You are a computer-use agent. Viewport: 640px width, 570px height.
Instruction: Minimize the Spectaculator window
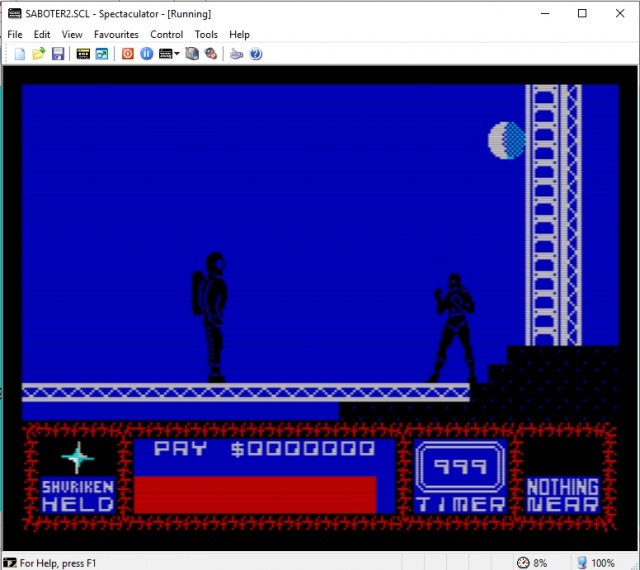point(545,13)
